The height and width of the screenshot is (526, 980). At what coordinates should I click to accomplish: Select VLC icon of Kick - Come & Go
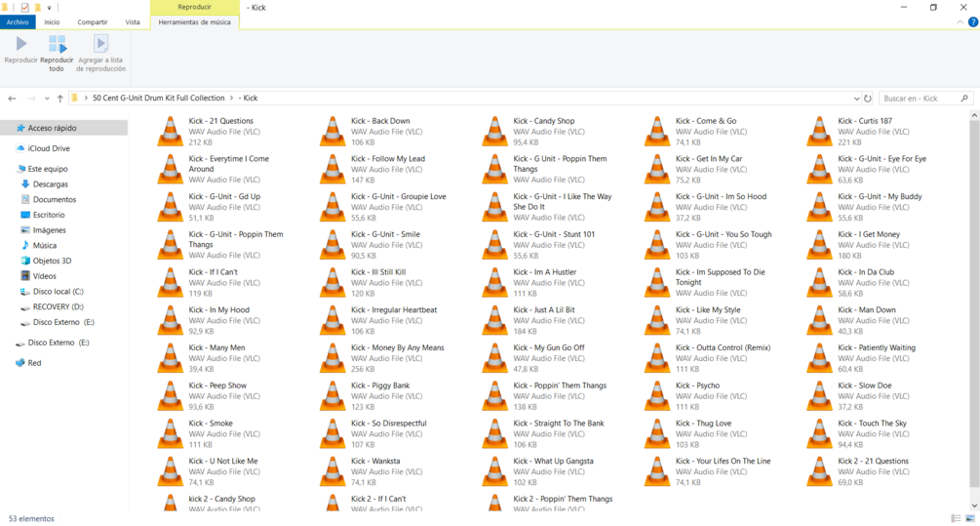[x=657, y=132]
